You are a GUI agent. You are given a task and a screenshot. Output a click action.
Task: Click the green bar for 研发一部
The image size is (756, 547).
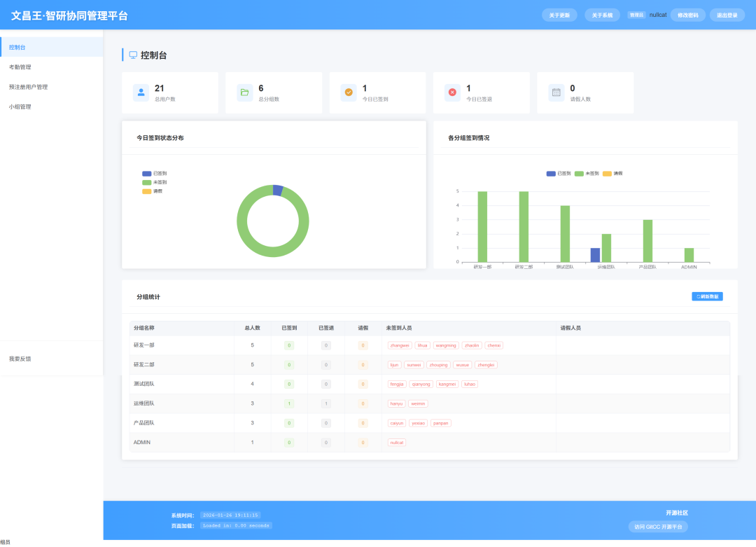coord(482,227)
